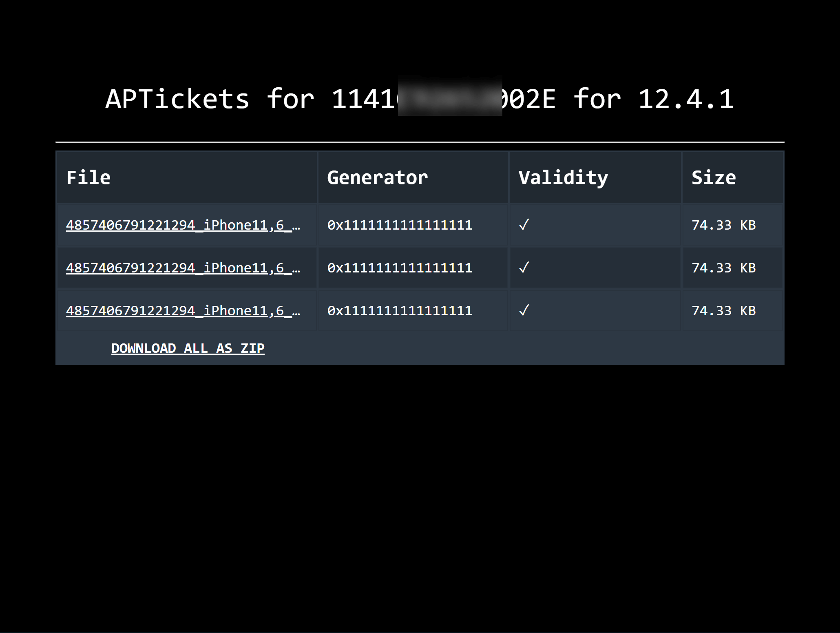This screenshot has width=840, height=633.
Task: Click the first row validity checkmark
Action: pyautogui.click(x=524, y=225)
